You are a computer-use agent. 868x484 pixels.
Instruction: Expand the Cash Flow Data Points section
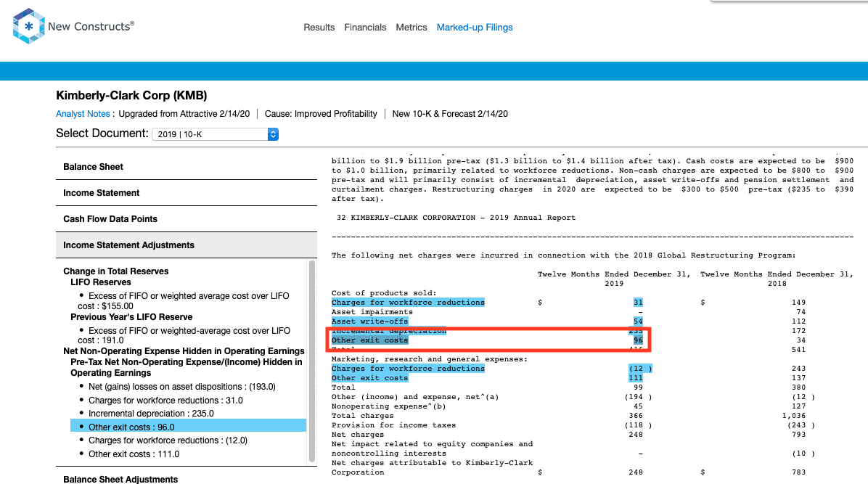(187, 218)
